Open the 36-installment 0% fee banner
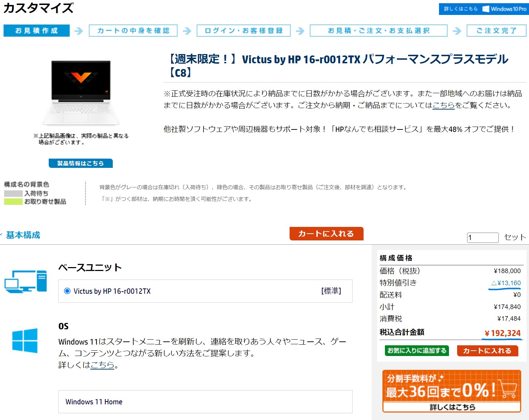Image resolution: width=529 pixels, height=420 pixels. coord(452,391)
